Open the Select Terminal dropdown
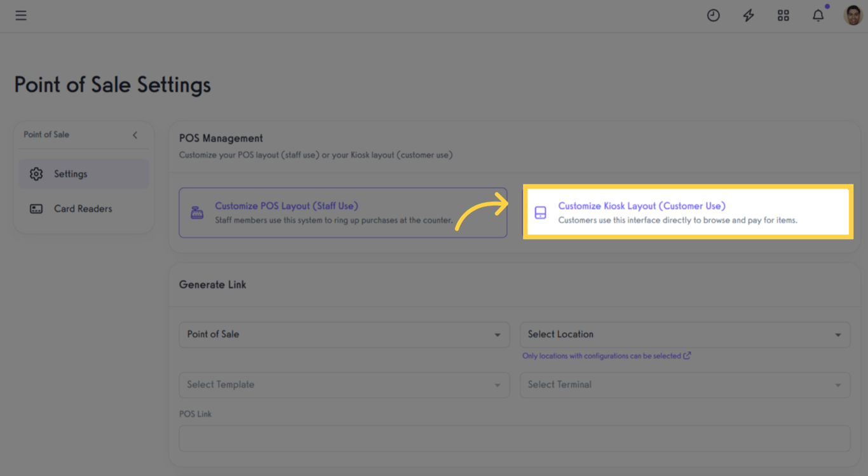The height and width of the screenshot is (476, 868). [x=685, y=385]
